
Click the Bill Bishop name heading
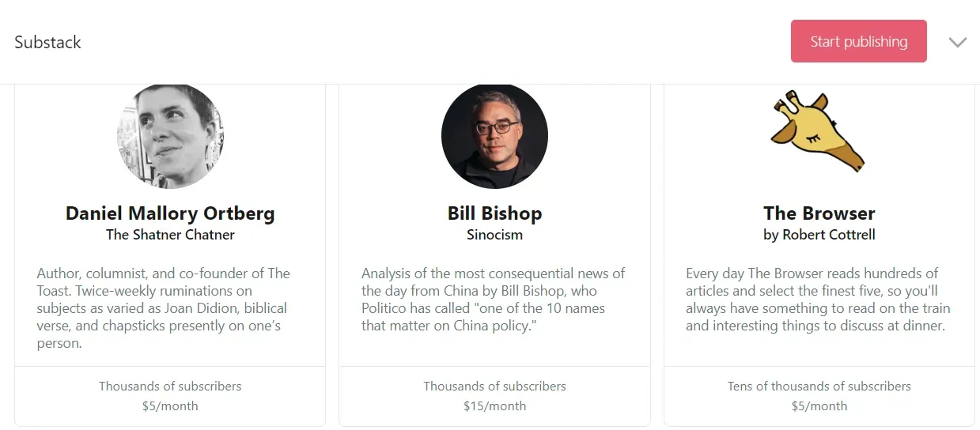pyautogui.click(x=494, y=213)
